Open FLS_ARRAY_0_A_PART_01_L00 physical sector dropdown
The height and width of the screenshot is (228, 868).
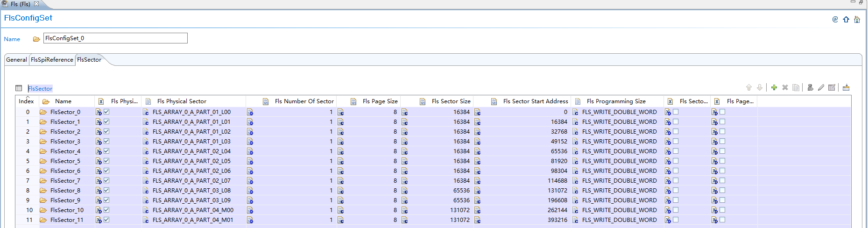click(x=191, y=112)
